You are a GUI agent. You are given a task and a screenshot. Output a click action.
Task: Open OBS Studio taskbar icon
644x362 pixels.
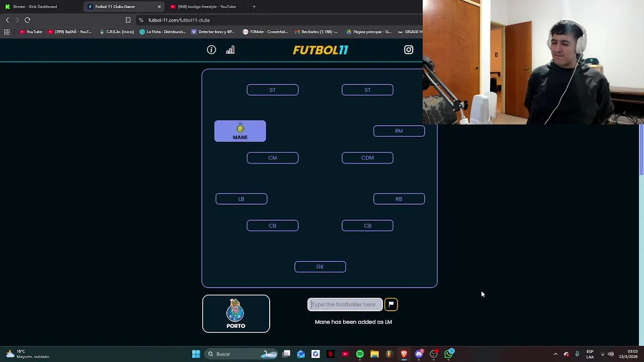434,354
